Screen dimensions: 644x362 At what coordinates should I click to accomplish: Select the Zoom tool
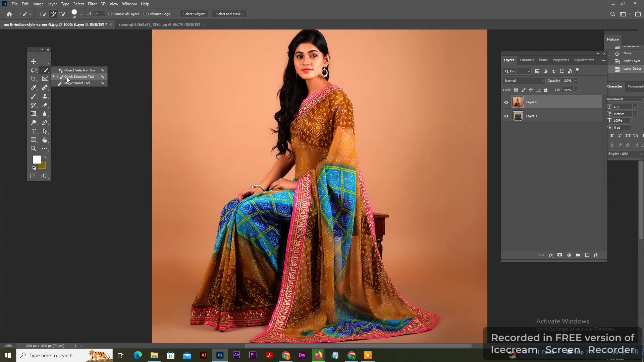[34, 148]
